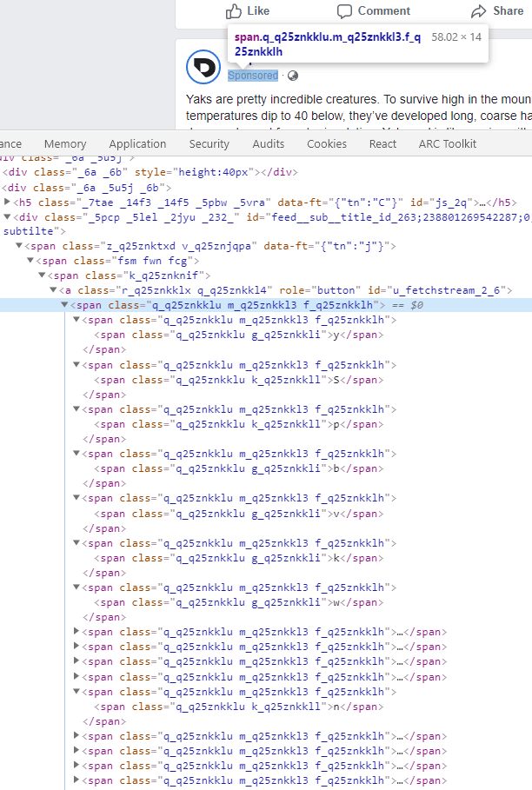The height and width of the screenshot is (790, 532).
Task: Collapse the span wrapping the letter S
Action: [x=76, y=365]
